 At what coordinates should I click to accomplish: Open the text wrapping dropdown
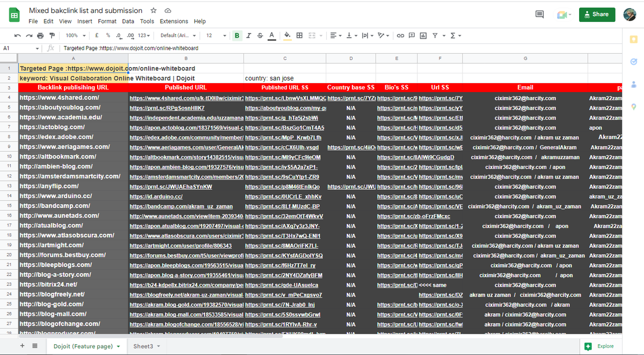pyautogui.click(x=367, y=35)
